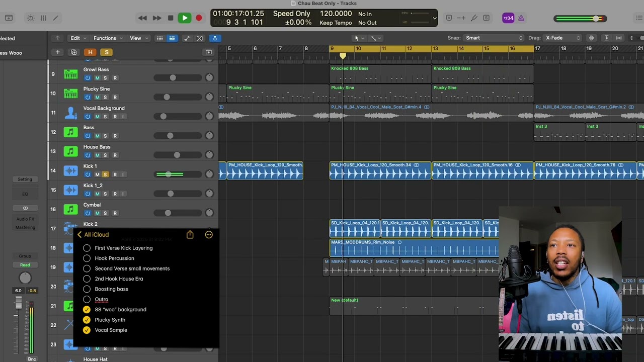Check the Hook Percussion item
The width and height of the screenshot is (644, 362).
pyautogui.click(x=87, y=258)
